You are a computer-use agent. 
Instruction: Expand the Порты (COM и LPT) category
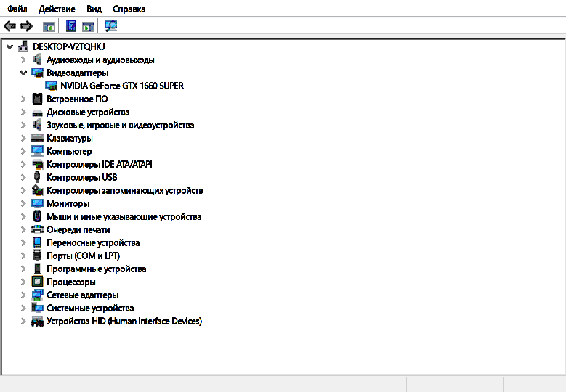click(x=23, y=256)
